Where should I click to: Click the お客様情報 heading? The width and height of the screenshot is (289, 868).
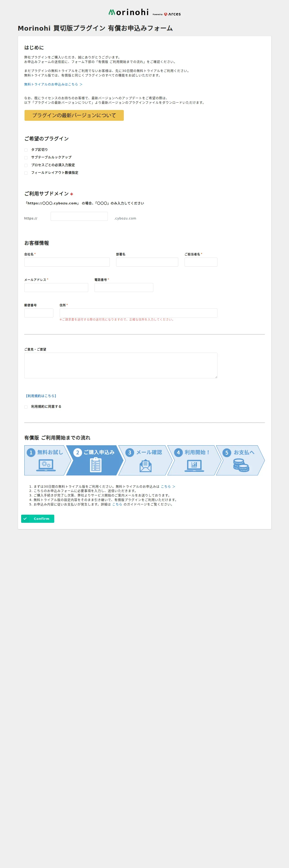pyautogui.click(x=37, y=243)
